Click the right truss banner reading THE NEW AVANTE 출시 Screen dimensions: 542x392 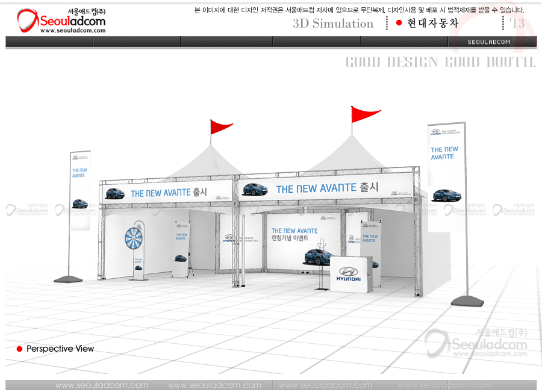[328, 188]
